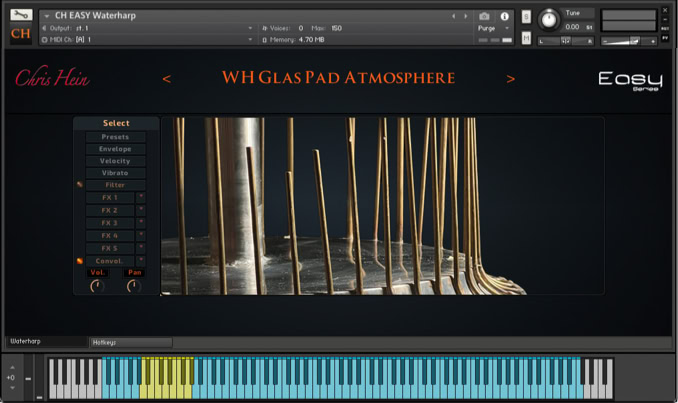The height and width of the screenshot is (403, 678).
Task: Select the FX 5 button
Action: click(110, 249)
